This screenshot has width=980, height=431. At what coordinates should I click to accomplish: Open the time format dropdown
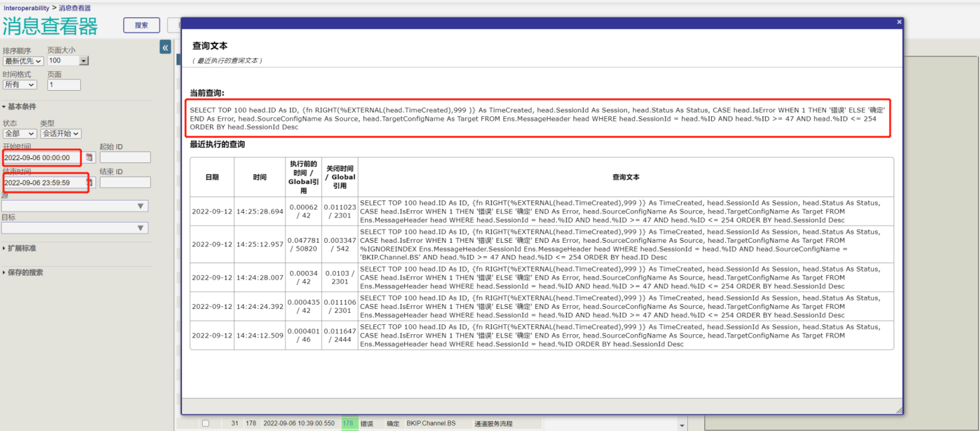(20, 85)
